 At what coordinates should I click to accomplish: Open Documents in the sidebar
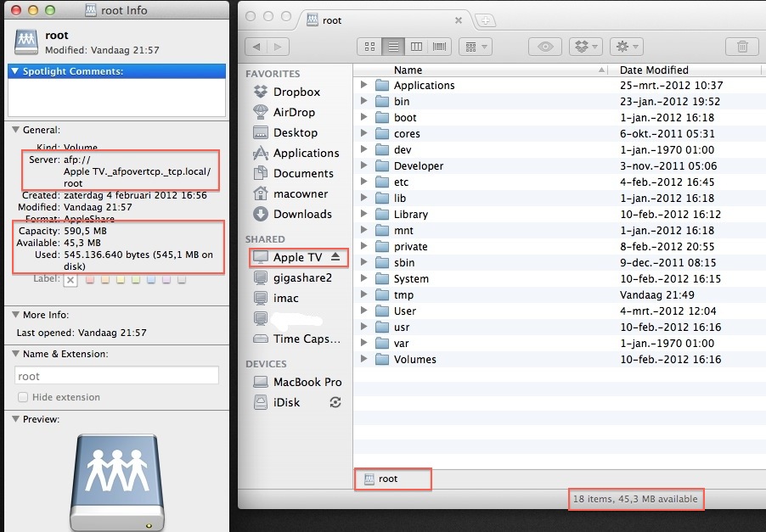click(293, 174)
